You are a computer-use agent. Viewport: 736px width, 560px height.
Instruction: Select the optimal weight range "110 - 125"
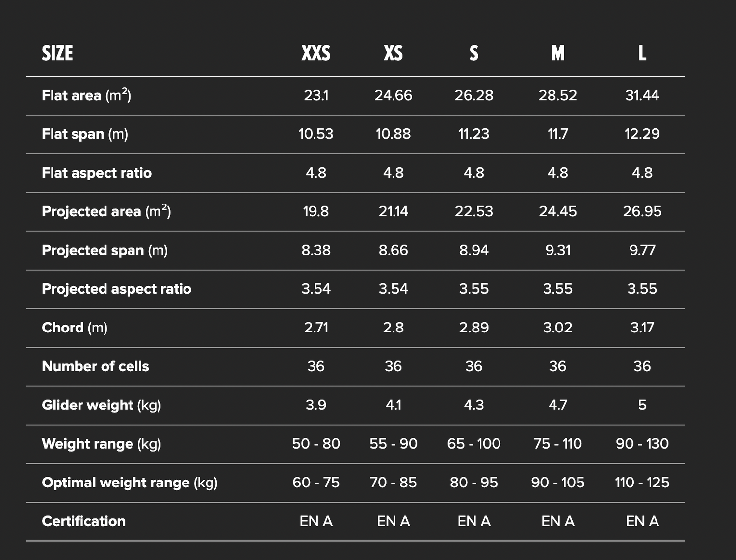point(642,483)
